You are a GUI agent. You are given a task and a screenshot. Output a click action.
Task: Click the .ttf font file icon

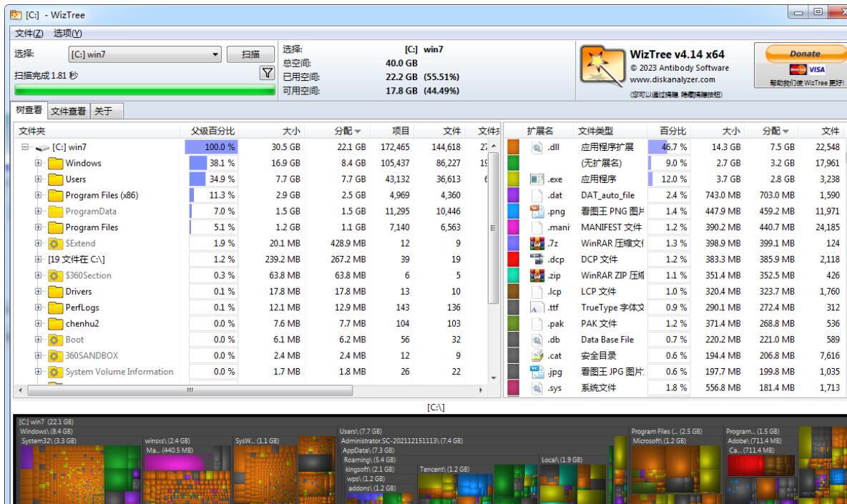[537, 307]
